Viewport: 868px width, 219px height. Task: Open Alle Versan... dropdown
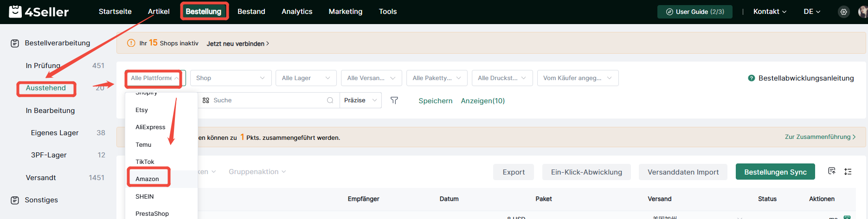[371, 78]
